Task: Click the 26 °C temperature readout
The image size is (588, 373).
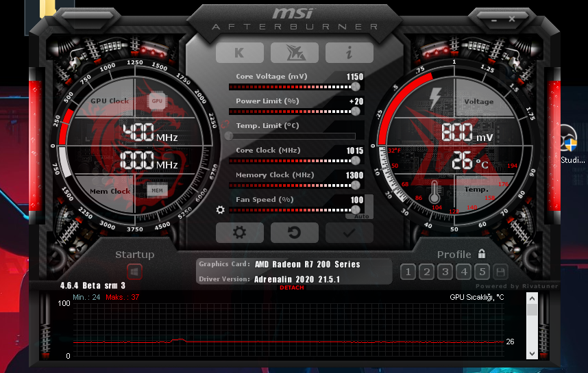Action: click(470, 162)
